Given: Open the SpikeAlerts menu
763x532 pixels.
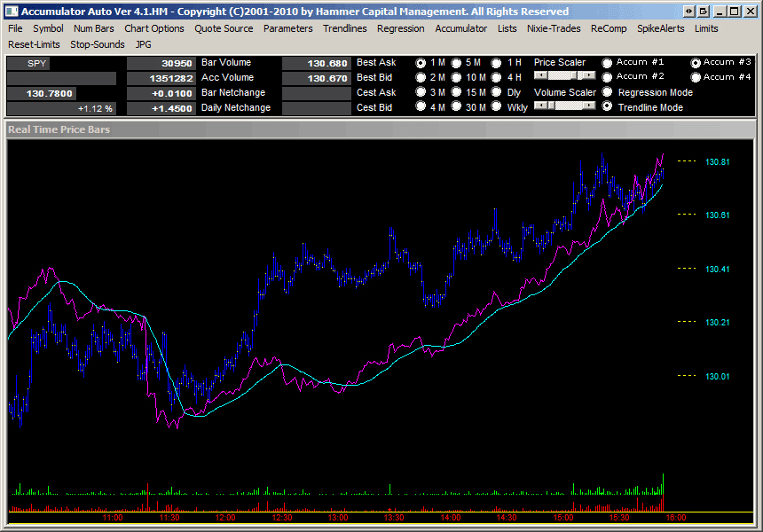Looking at the screenshot, I should 661,28.
